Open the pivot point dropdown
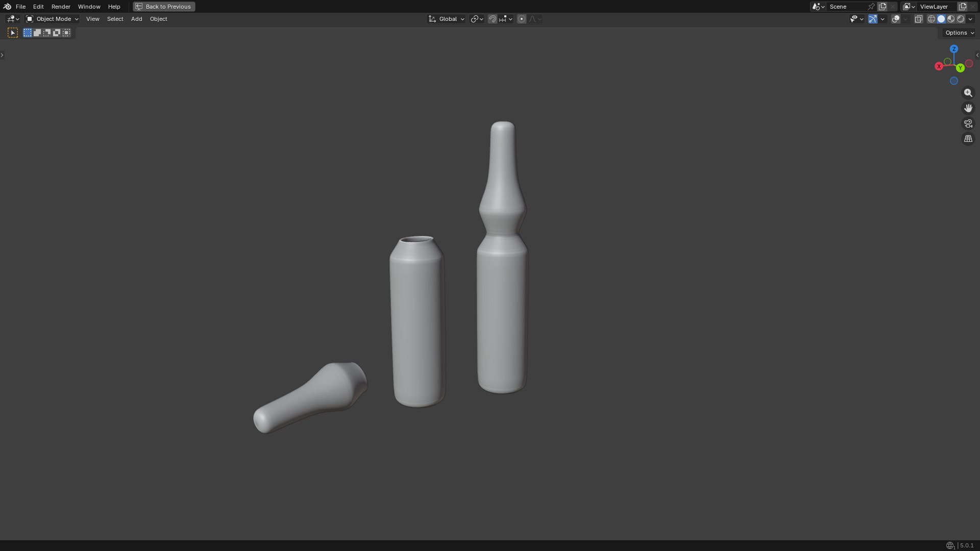 tap(477, 19)
